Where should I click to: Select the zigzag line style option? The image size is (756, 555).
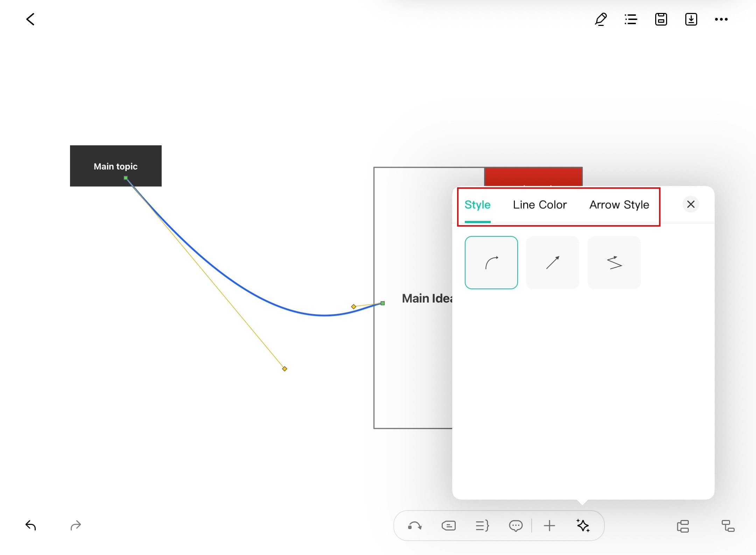pyautogui.click(x=614, y=263)
